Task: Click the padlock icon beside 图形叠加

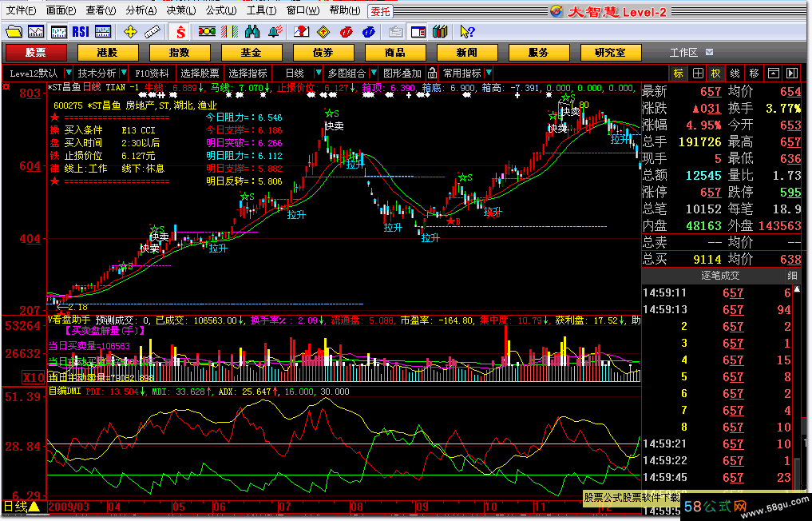Action: pos(432,73)
